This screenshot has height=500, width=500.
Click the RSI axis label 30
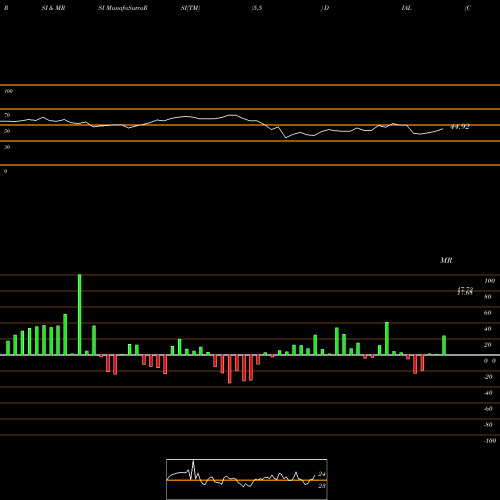(7, 147)
